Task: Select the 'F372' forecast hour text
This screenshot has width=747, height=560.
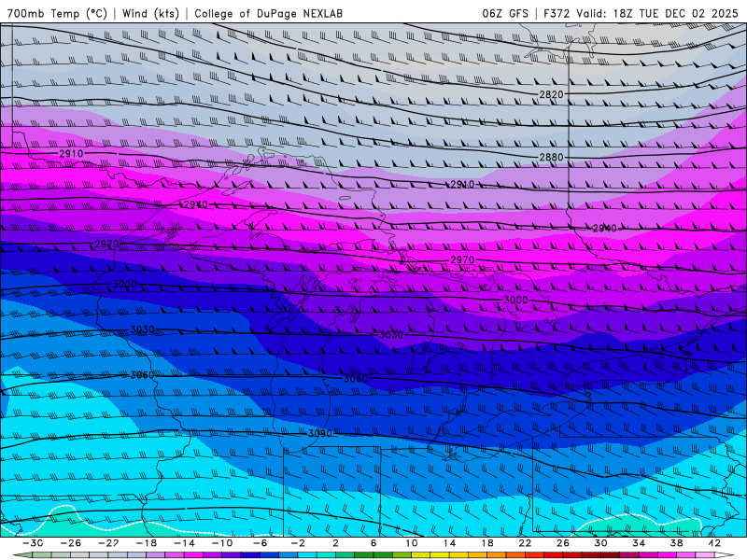Action: tap(557, 13)
